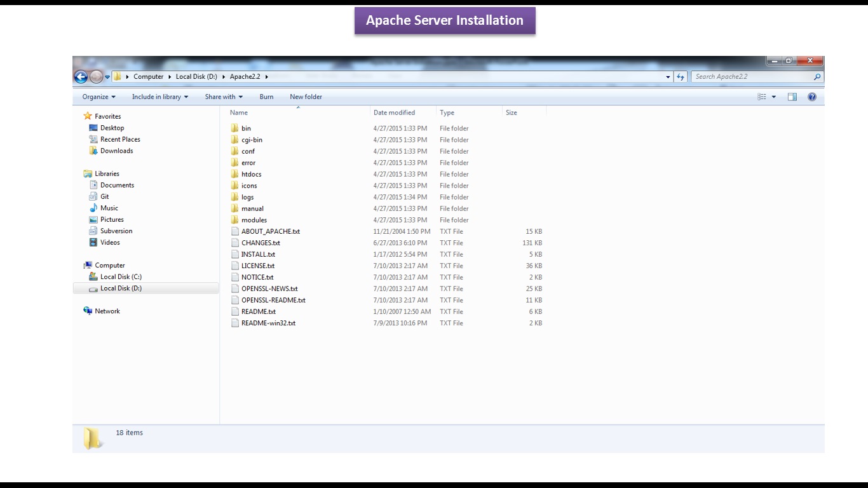Open Downloads in the navigation pane
This screenshot has height=488, width=868.
click(117, 151)
